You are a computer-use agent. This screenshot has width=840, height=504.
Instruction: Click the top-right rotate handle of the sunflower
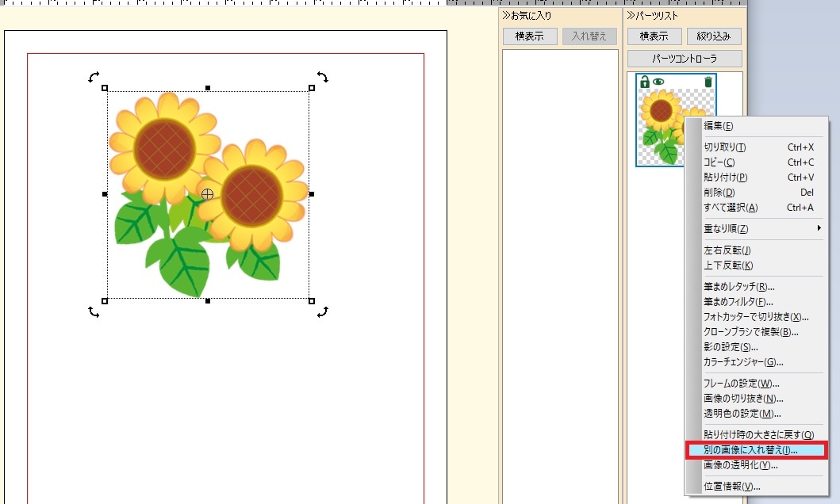pyautogui.click(x=323, y=77)
